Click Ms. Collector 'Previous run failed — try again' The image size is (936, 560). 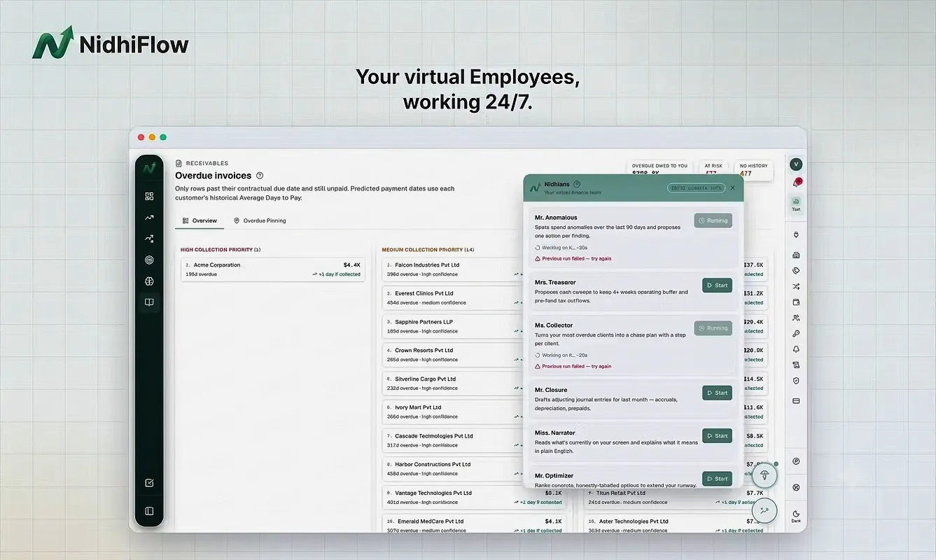(573, 366)
